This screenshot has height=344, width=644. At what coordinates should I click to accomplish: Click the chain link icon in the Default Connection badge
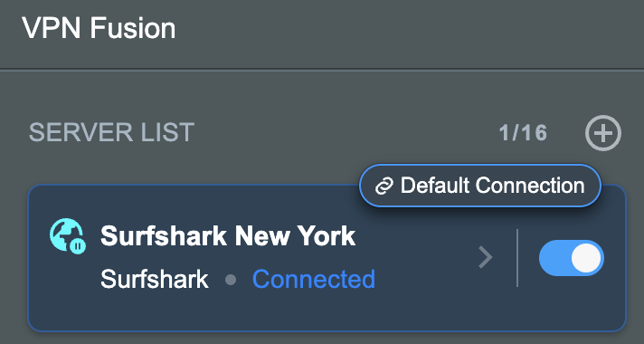384,186
